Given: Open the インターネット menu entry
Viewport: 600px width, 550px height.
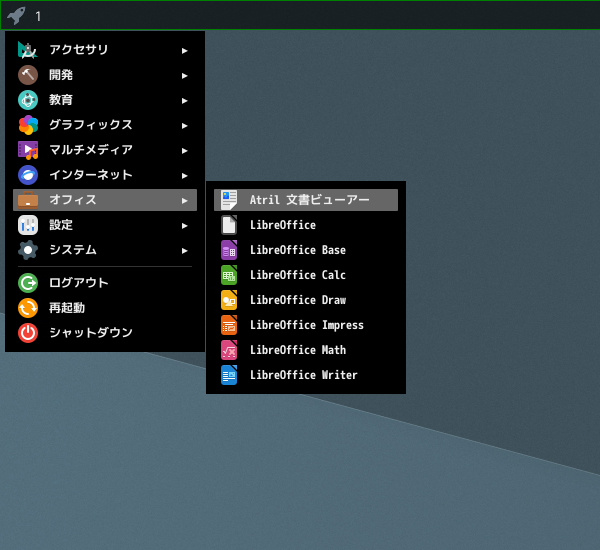Looking at the screenshot, I should (x=105, y=175).
